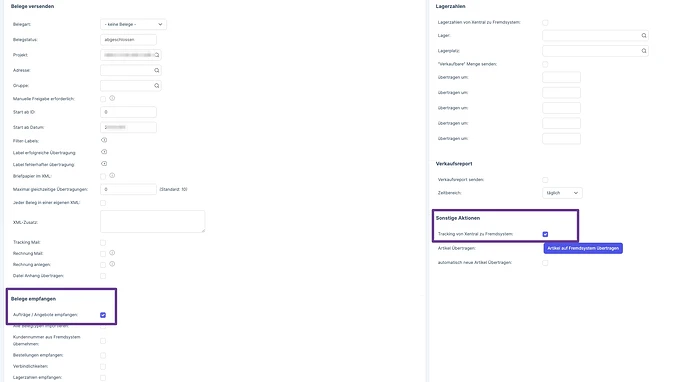Click the first Übertragen um time field
Screen dimensions: 690x382
tap(561, 77)
